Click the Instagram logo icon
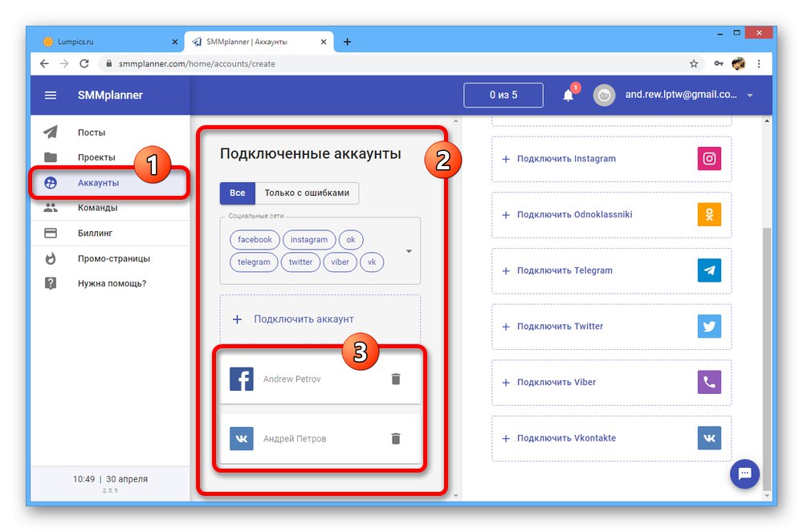 [709, 159]
